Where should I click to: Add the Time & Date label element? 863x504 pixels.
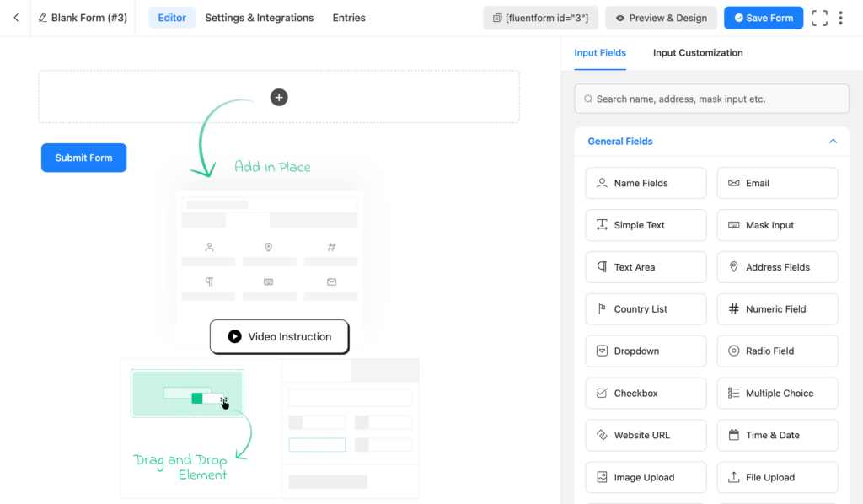coord(773,435)
